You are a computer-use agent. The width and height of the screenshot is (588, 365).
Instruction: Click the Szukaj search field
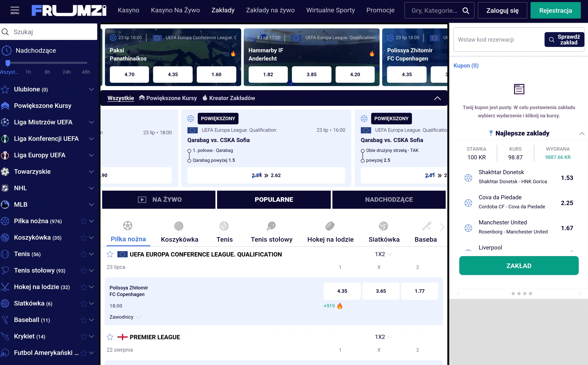(49, 32)
